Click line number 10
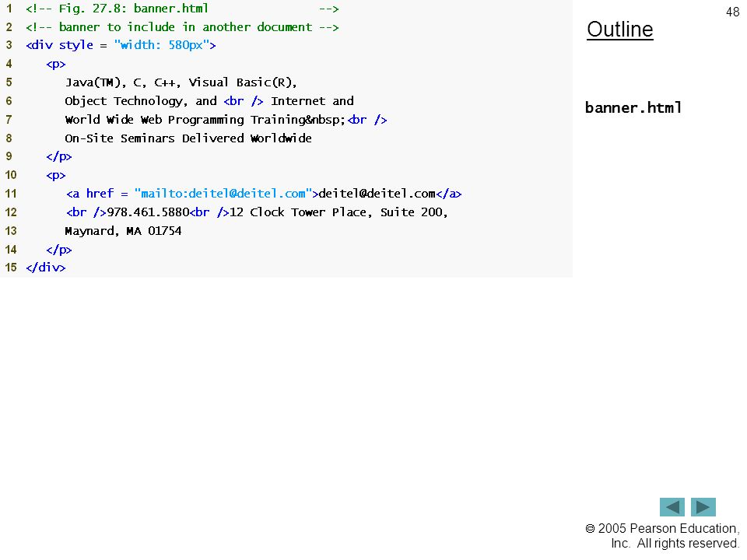The width and height of the screenshot is (747, 560). click(10, 175)
